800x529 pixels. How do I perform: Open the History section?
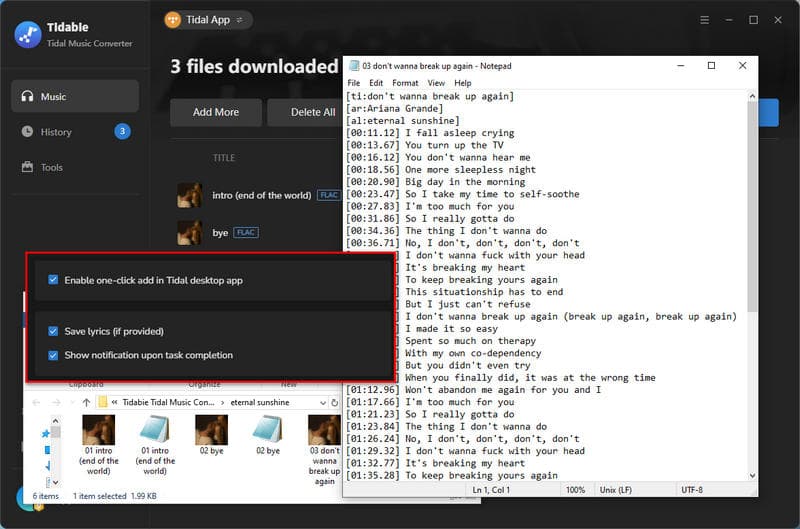tap(75, 132)
